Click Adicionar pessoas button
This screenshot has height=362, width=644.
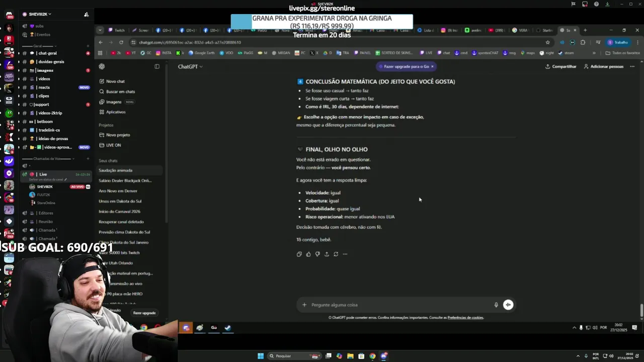coord(603,66)
